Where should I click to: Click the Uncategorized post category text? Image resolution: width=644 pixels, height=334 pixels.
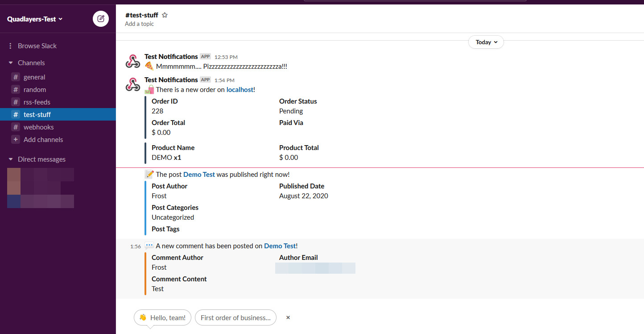click(x=173, y=217)
